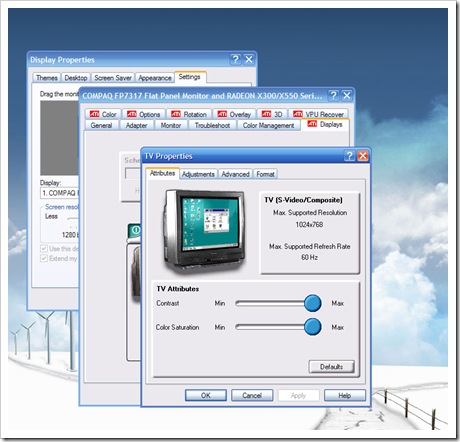460x442 pixels.
Task: Toggle the 'Use this device' checkbox
Action: [44, 249]
